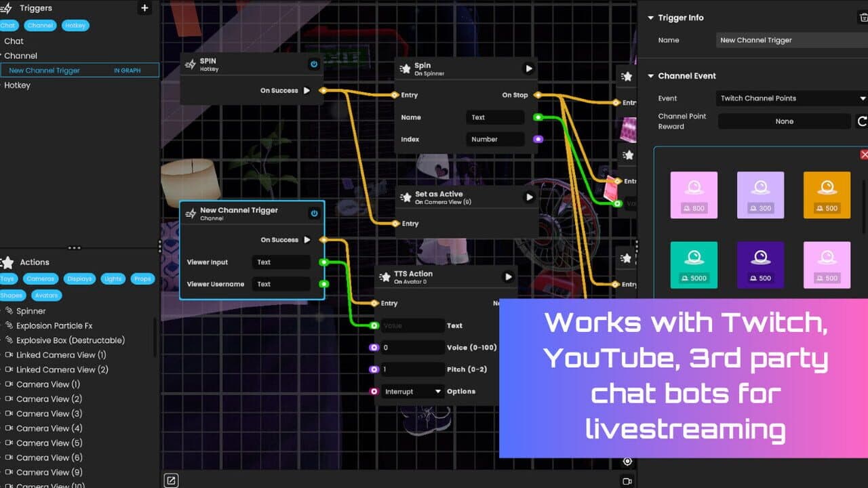
Task: Open the pop-out icon below the graph
Action: point(171,481)
